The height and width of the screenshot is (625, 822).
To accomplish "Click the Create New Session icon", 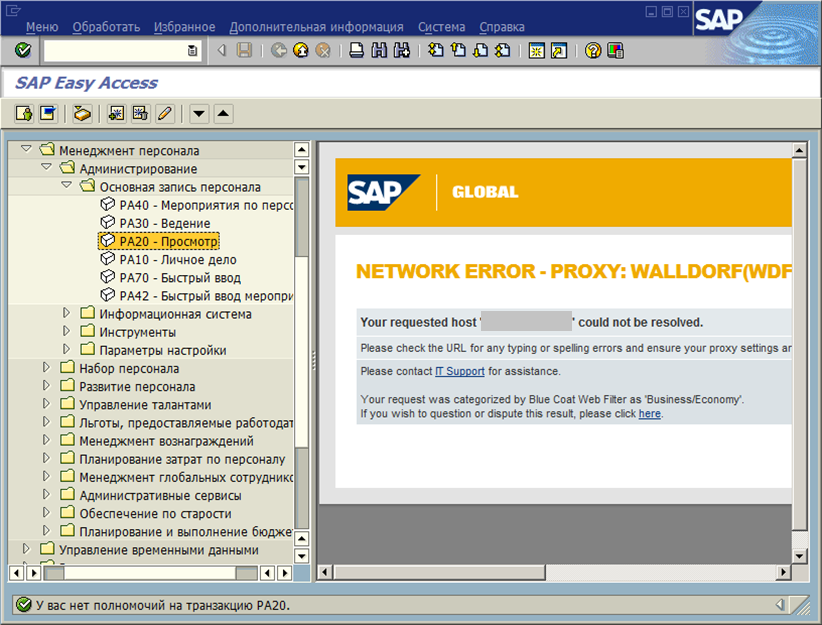I will 536,50.
